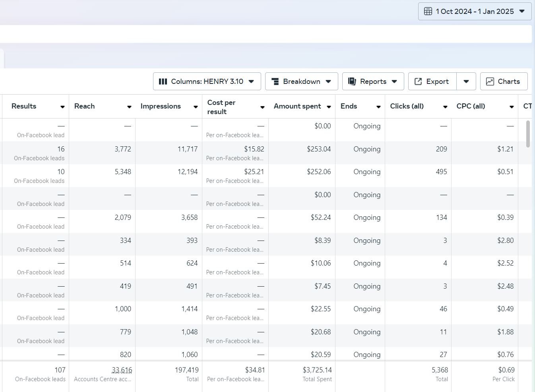Open the CPC (all) column arrow
This screenshot has height=392, width=535.
pyautogui.click(x=512, y=107)
